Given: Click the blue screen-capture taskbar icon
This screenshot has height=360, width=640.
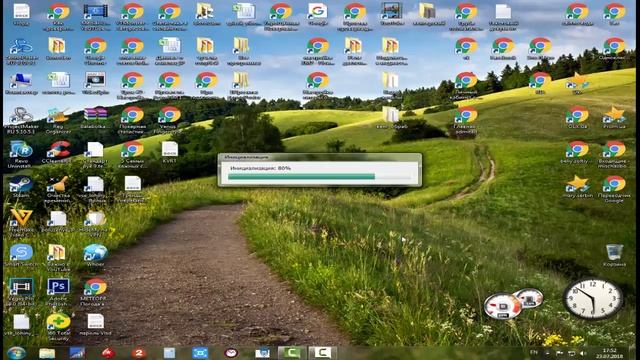Looking at the screenshot, I should (200, 353).
